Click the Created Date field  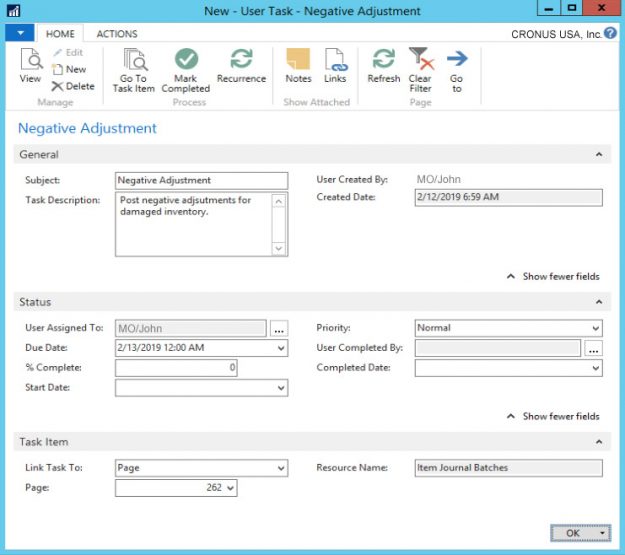(x=508, y=197)
